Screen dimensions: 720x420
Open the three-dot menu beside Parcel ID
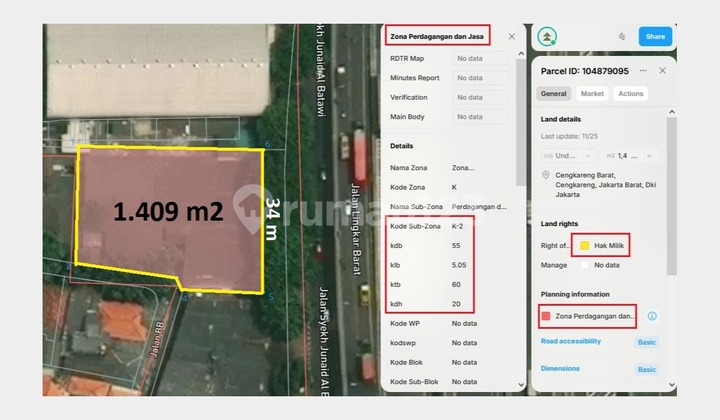643,71
